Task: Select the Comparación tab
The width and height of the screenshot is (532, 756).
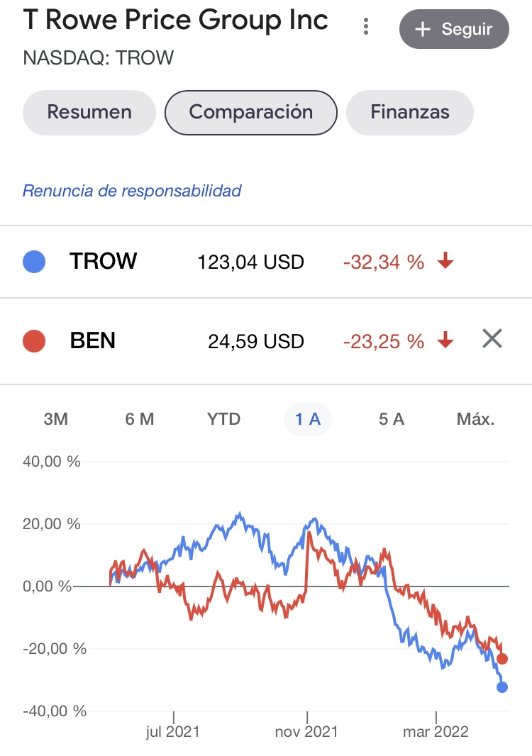Action: tap(250, 112)
